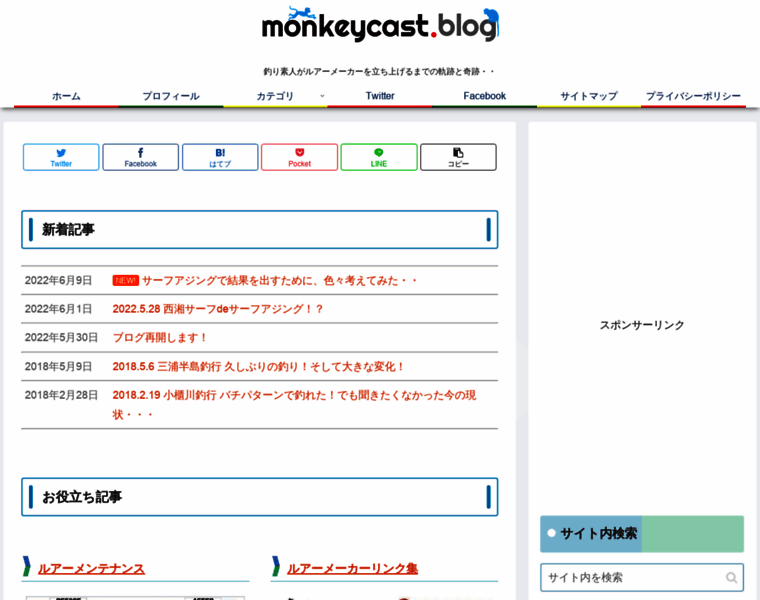Go to the プロフィール page

[171, 96]
